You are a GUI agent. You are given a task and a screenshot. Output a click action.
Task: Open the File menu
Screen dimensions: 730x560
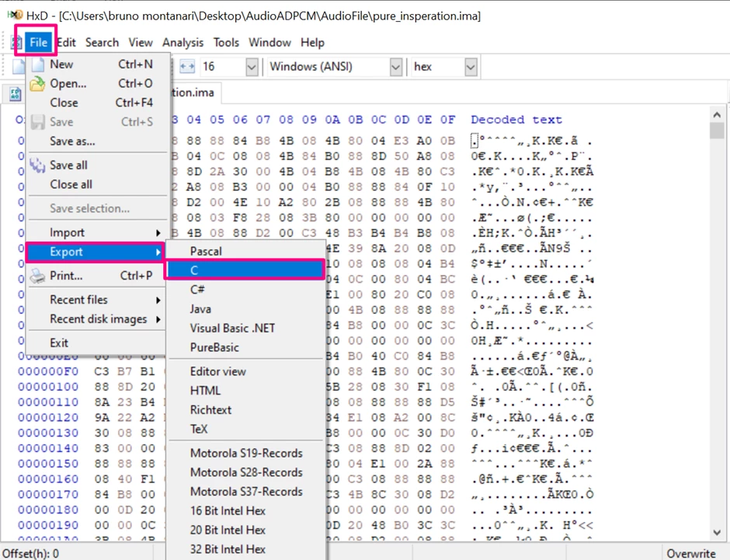(x=38, y=43)
